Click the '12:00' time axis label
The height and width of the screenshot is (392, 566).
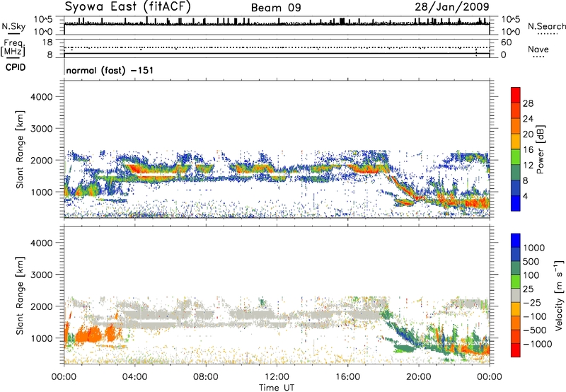click(x=277, y=377)
